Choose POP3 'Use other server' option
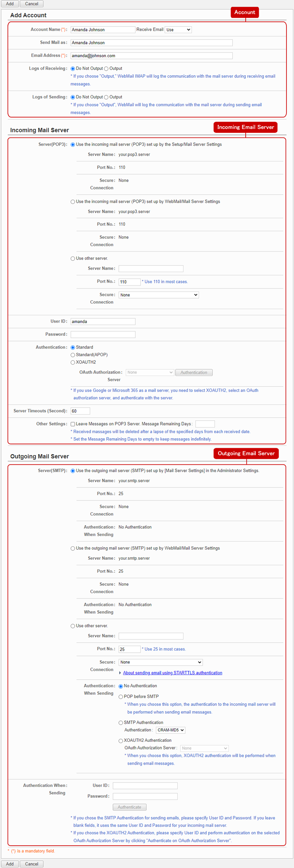The height and width of the screenshot is (868, 294). click(73, 259)
